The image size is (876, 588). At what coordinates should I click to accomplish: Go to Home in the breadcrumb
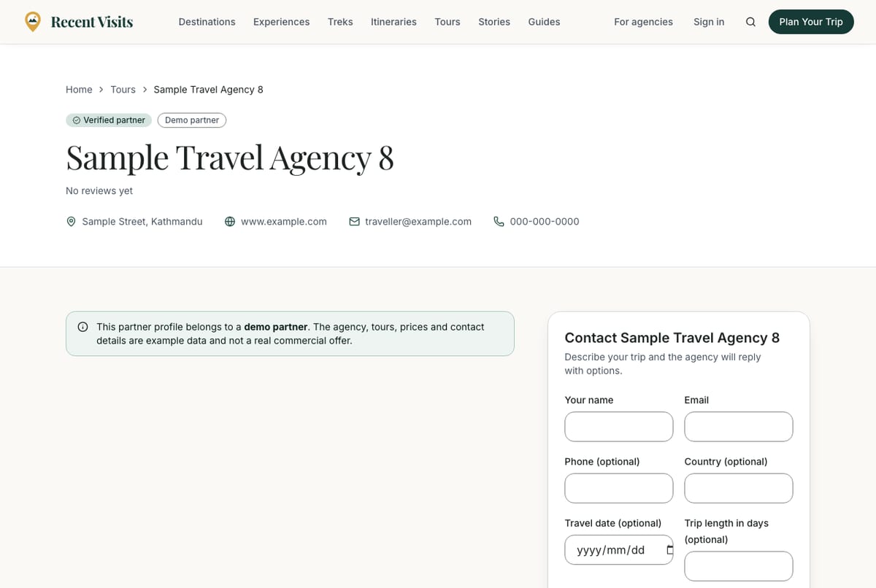coord(79,90)
